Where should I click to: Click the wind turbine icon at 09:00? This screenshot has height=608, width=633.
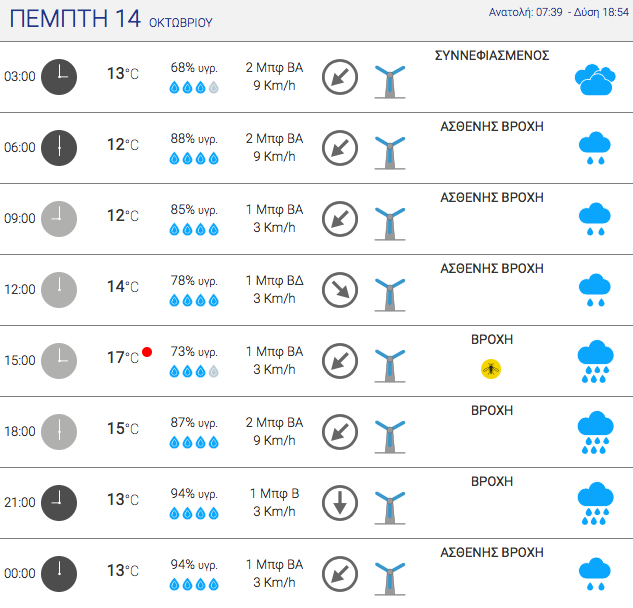click(x=390, y=224)
